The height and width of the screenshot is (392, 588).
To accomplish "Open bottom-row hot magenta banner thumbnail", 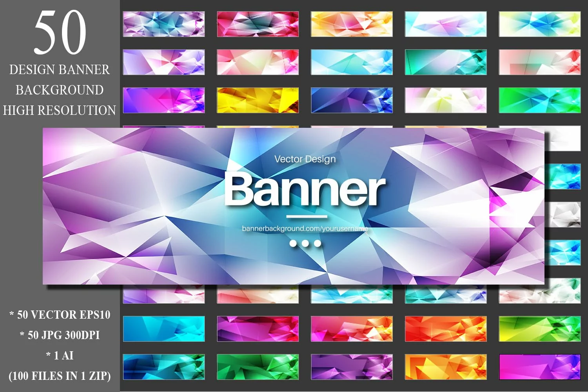I will (x=540, y=367).
